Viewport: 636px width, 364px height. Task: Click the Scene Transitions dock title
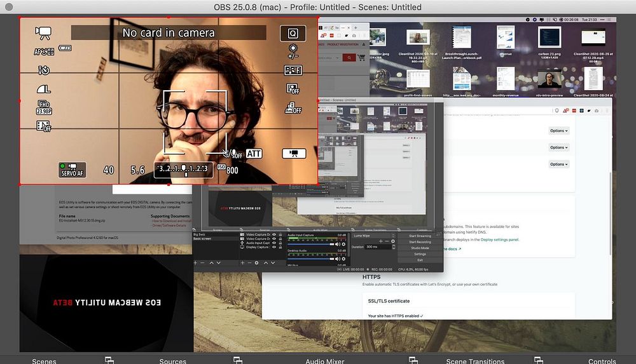tap(475, 361)
